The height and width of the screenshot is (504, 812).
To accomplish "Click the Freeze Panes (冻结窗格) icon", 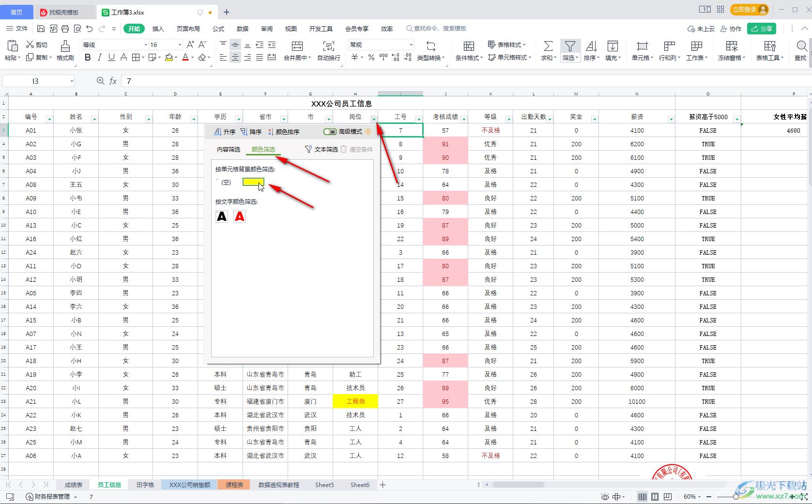I will [x=732, y=46].
